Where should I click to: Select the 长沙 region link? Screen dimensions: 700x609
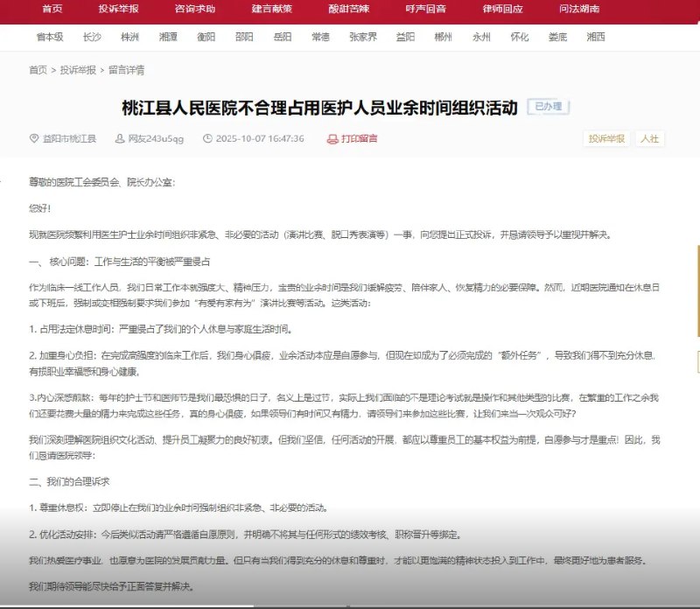pyautogui.click(x=92, y=37)
